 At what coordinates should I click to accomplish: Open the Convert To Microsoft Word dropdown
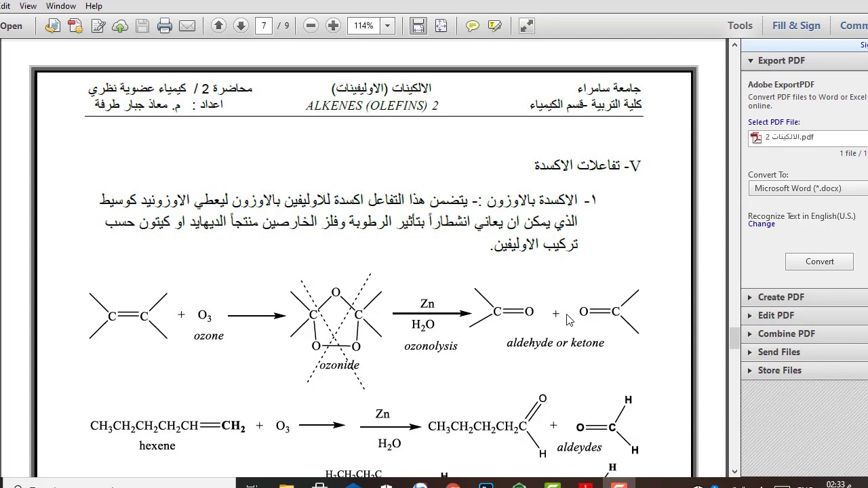[808, 188]
